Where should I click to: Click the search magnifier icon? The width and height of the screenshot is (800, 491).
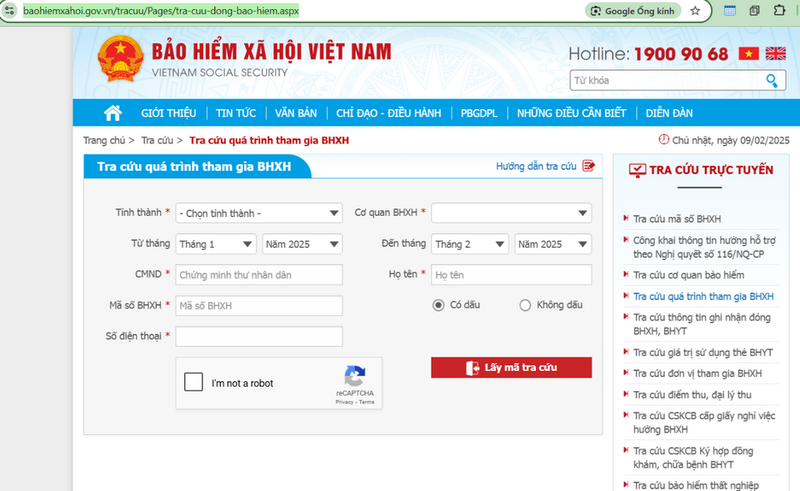pos(771,81)
